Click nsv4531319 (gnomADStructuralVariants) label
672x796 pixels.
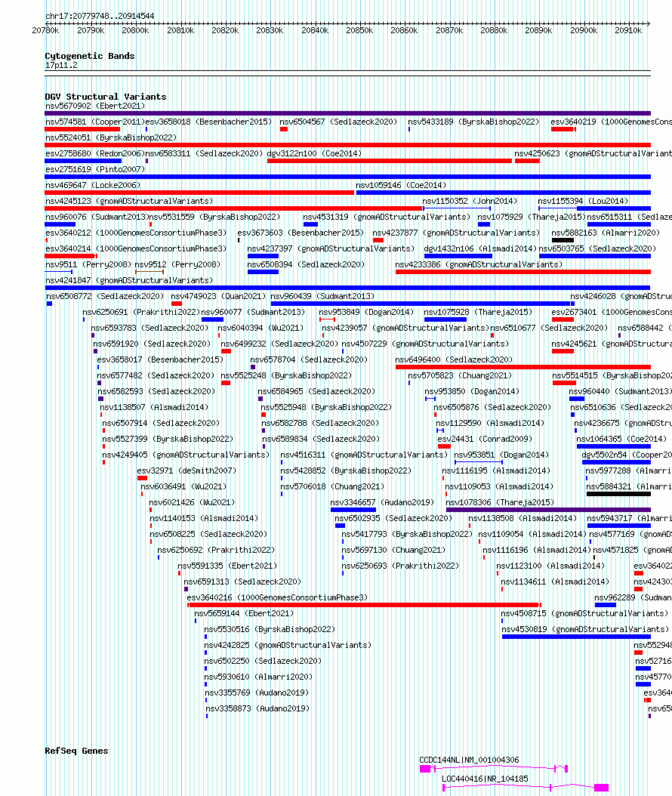tap(387, 217)
